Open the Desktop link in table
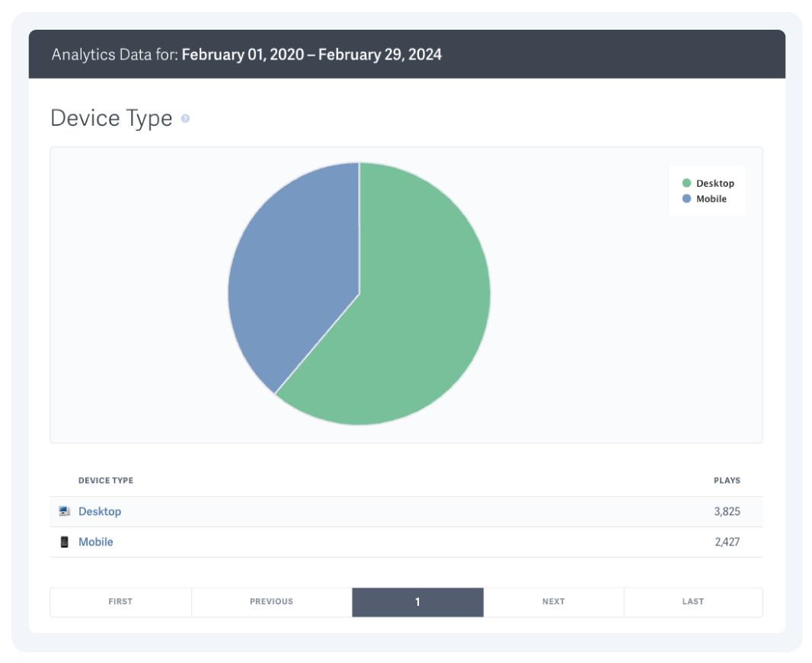 coord(100,511)
